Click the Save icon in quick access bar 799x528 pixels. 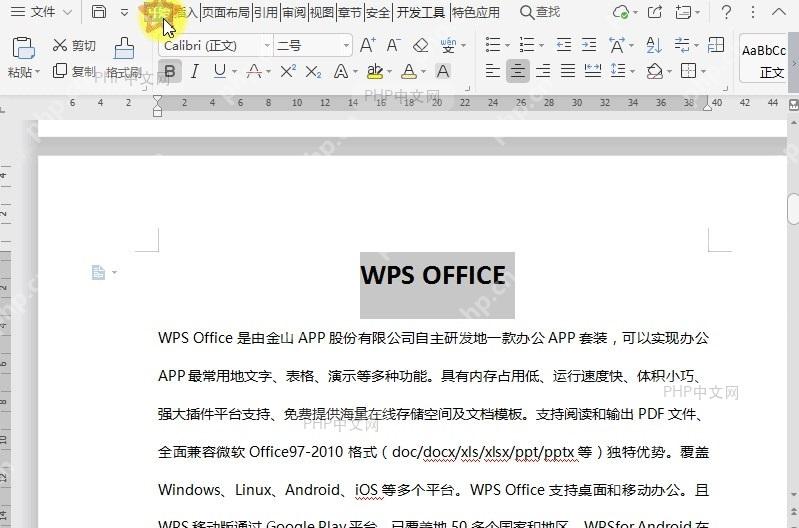pyautogui.click(x=99, y=11)
